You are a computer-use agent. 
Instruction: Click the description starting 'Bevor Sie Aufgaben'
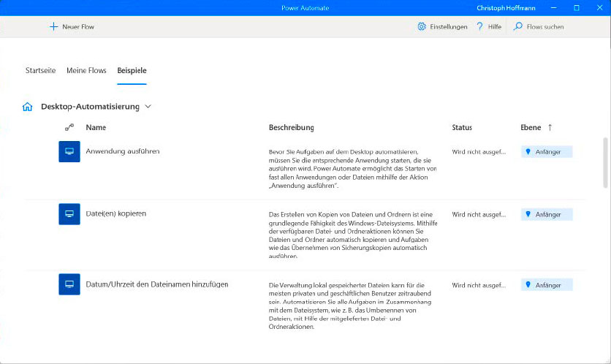click(x=353, y=169)
